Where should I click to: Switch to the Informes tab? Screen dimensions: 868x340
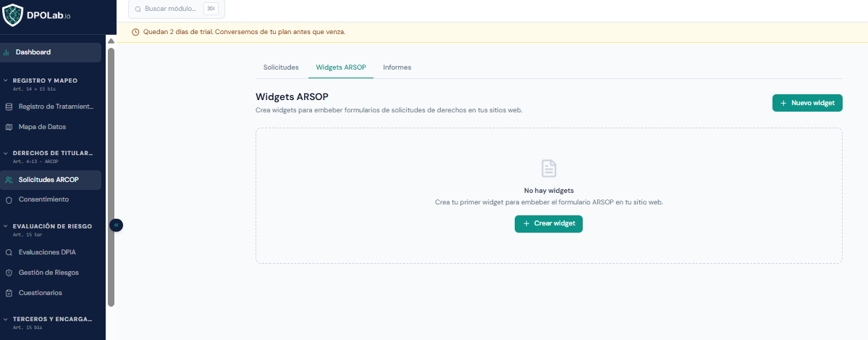[x=397, y=67]
